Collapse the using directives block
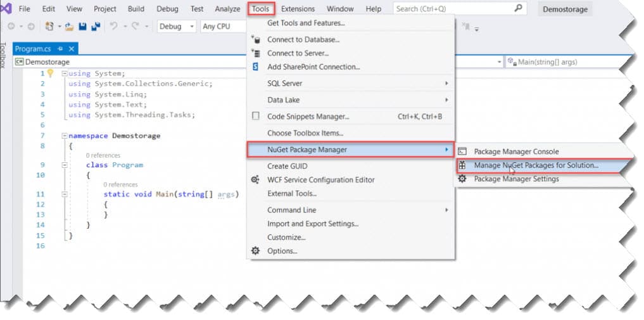The image size is (644, 320). coord(65,74)
